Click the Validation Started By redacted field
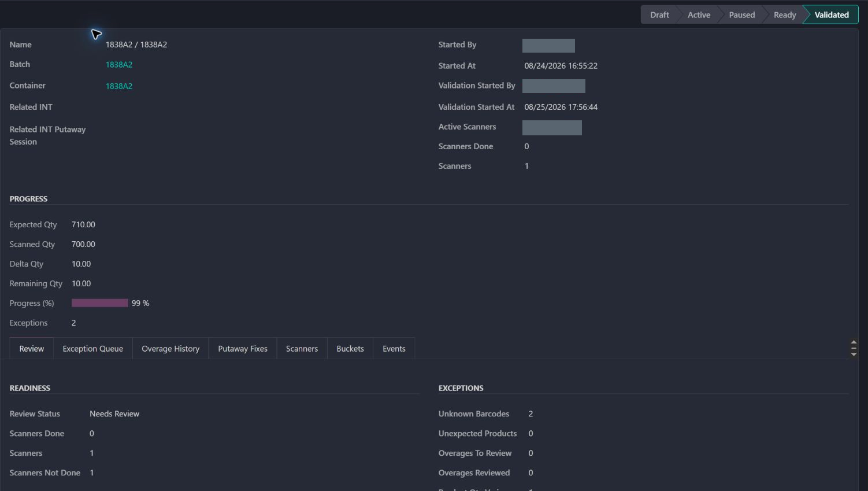The height and width of the screenshot is (491, 868). click(554, 86)
